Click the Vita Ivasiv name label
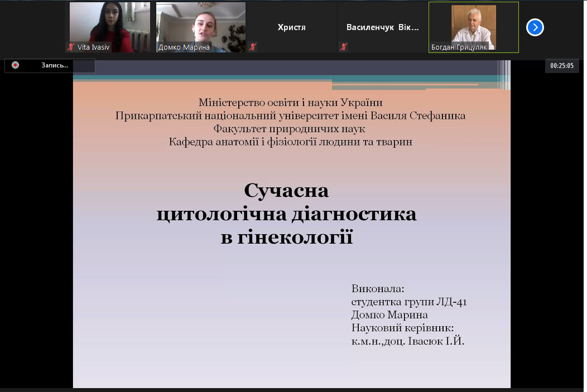Screen dimensions: 587x392 tap(93, 47)
